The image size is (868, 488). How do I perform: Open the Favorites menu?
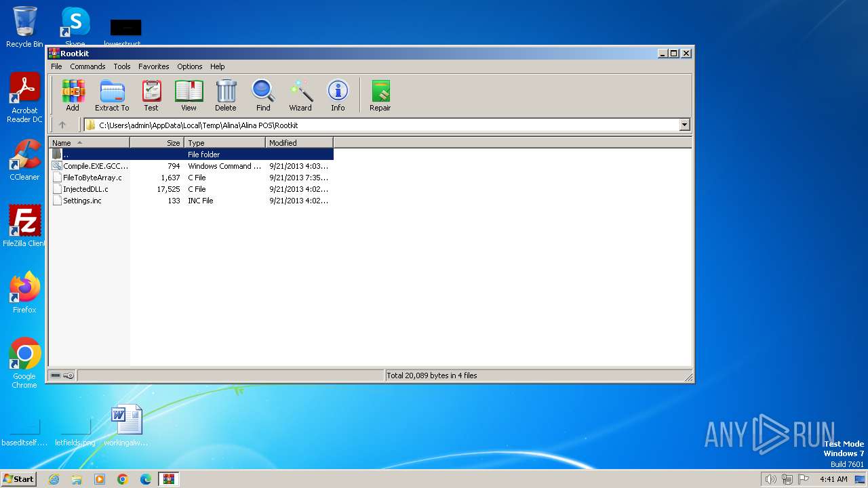pos(154,66)
